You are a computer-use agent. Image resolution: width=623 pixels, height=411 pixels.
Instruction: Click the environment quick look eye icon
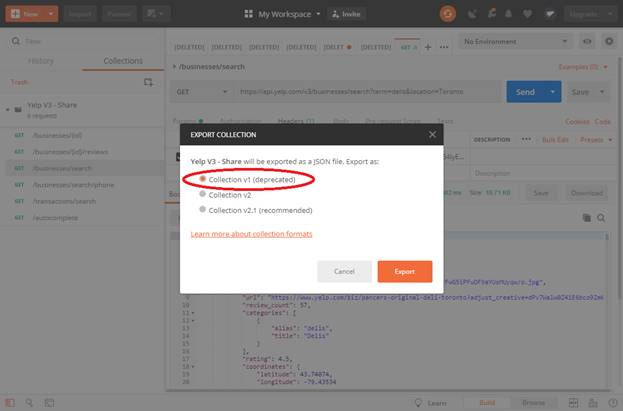click(x=587, y=41)
